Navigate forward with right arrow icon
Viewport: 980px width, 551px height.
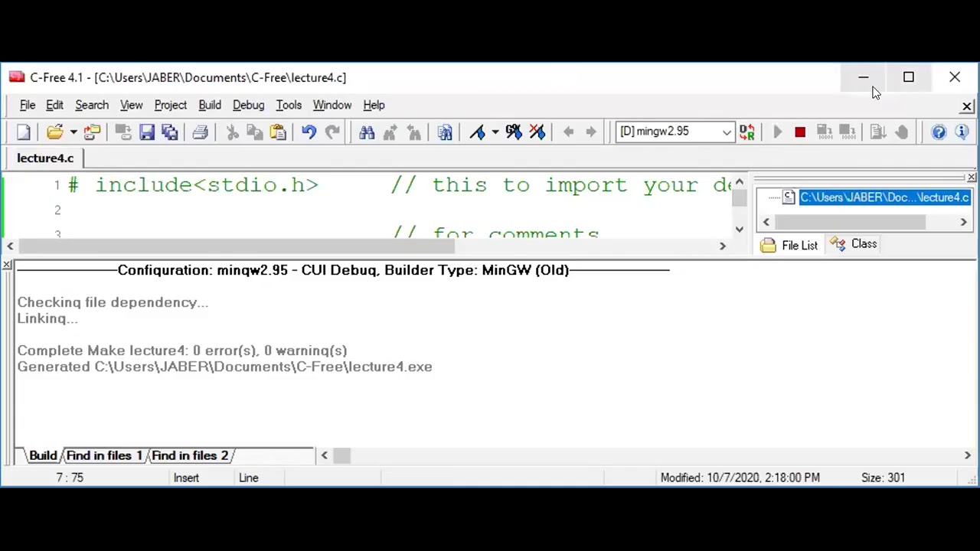[x=591, y=132]
